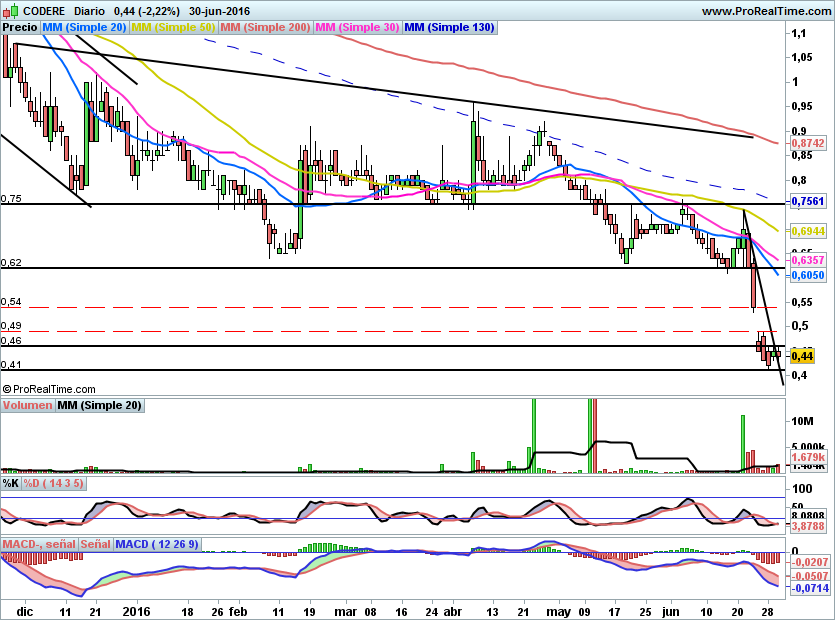
Task: Click the MM (Simple 30) indicator label
Action: [x=357, y=28]
